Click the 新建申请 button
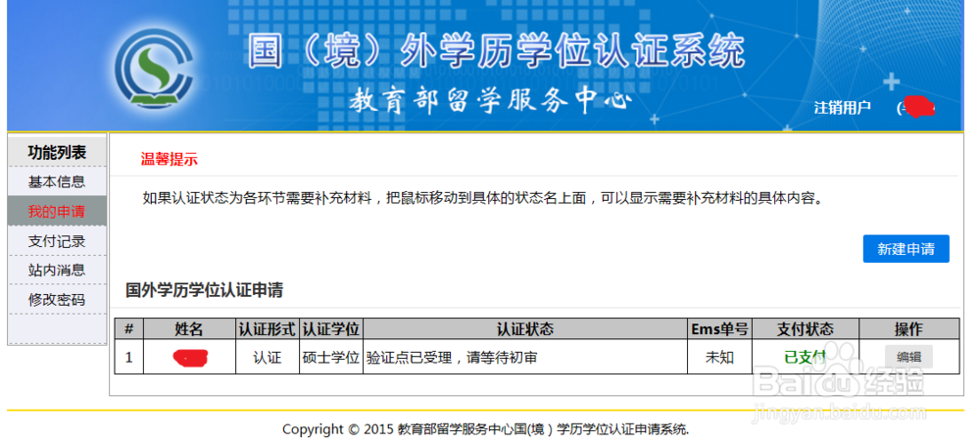The width and height of the screenshot is (980, 446). [x=906, y=249]
